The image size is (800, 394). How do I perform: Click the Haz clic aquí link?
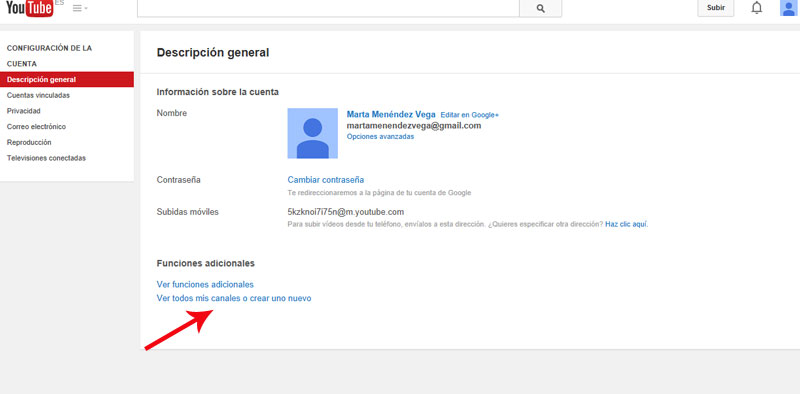(627, 224)
